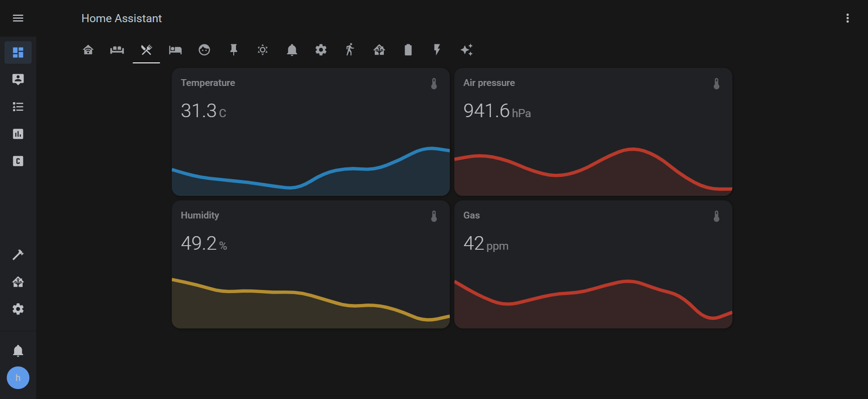Switch to the home view tab
This screenshot has height=399, width=868.
(88, 50)
